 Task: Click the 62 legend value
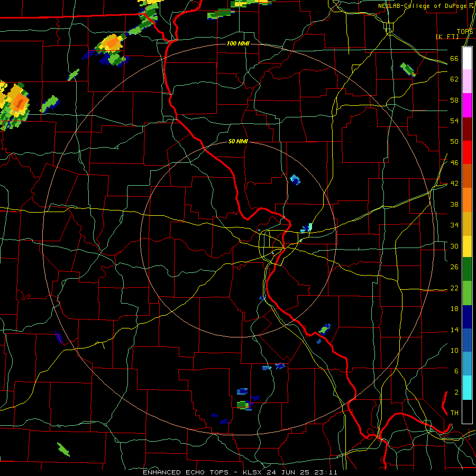[x=454, y=79]
